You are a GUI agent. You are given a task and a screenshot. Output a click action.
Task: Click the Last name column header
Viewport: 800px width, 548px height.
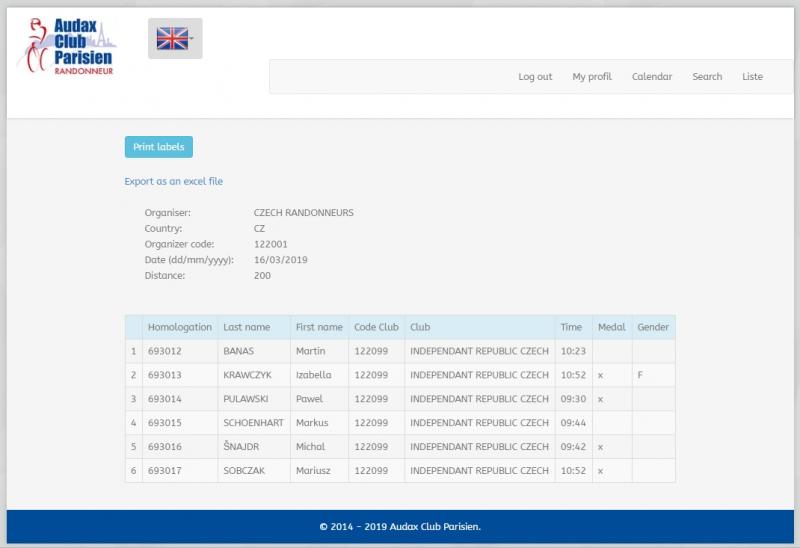(x=246, y=327)
